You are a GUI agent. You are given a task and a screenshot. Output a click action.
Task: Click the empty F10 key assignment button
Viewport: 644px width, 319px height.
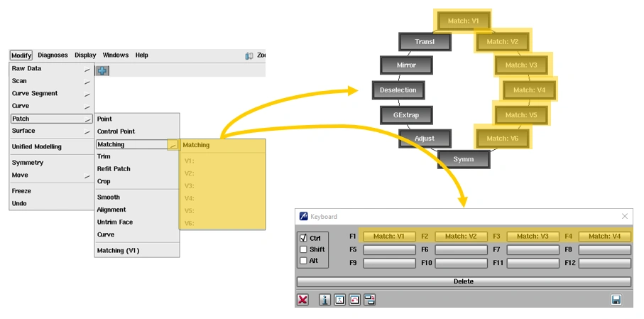(462, 263)
